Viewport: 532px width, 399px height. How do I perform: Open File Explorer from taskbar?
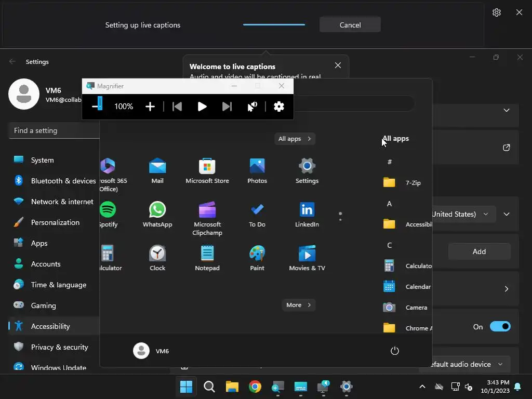point(232,387)
